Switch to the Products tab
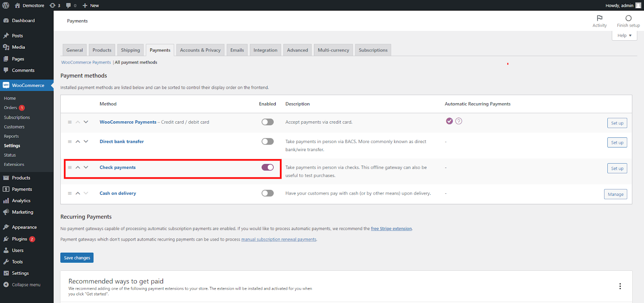The height and width of the screenshot is (303, 644). tap(102, 50)
